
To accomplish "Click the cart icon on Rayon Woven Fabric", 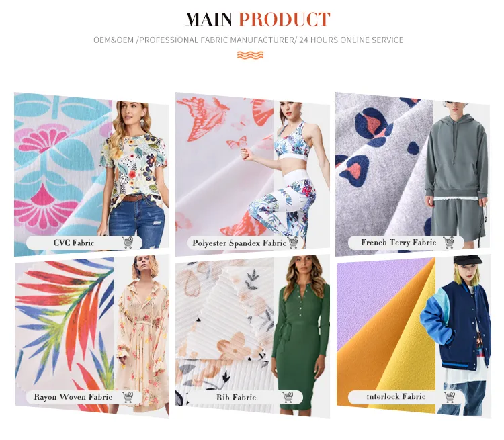I will click(x=128, y=397).
